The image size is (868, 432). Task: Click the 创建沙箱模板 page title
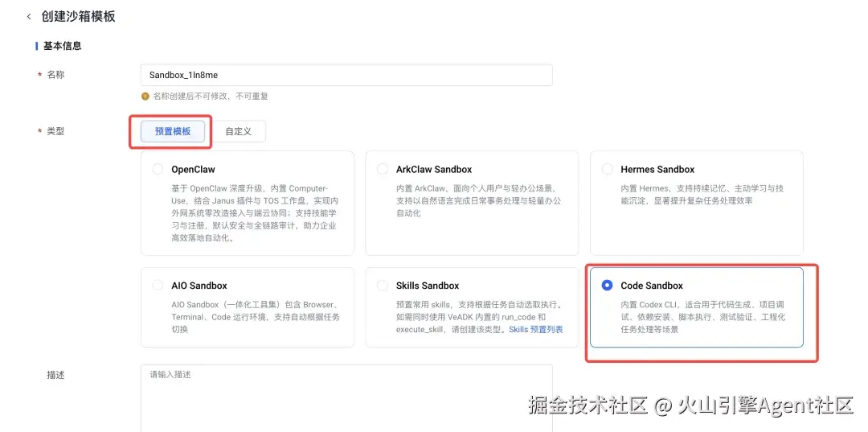coord(78,16)
